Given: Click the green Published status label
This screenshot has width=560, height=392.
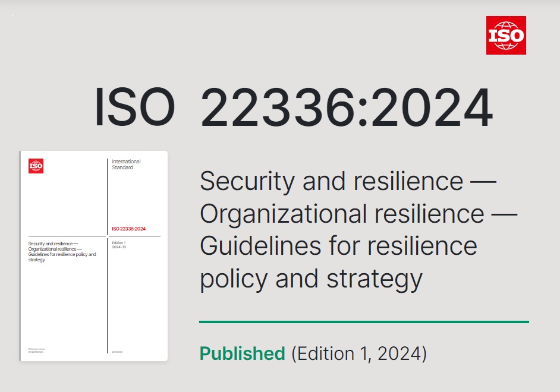Looking at the screenshot, I should point(242,353).
